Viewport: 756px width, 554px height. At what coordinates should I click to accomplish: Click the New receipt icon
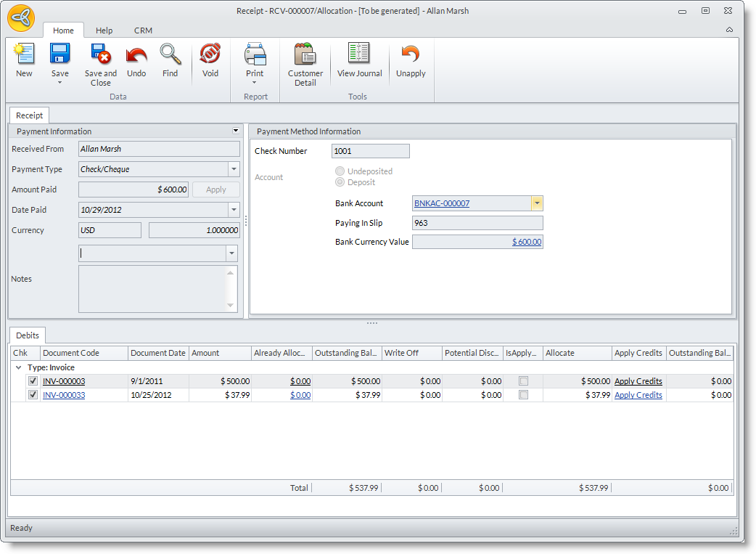(x=24, y=55)
